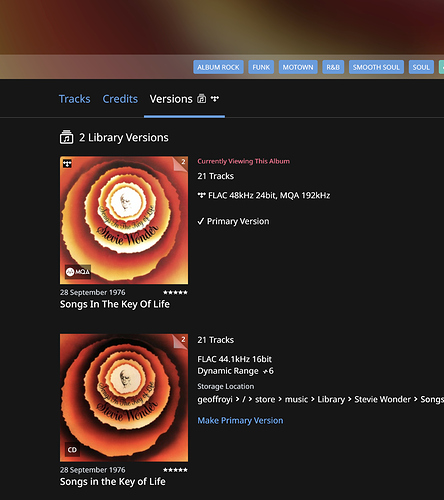This screenshot has width=444, height=500.
Task: Click disc count corner on MQA cover
Action: point(181,163)
